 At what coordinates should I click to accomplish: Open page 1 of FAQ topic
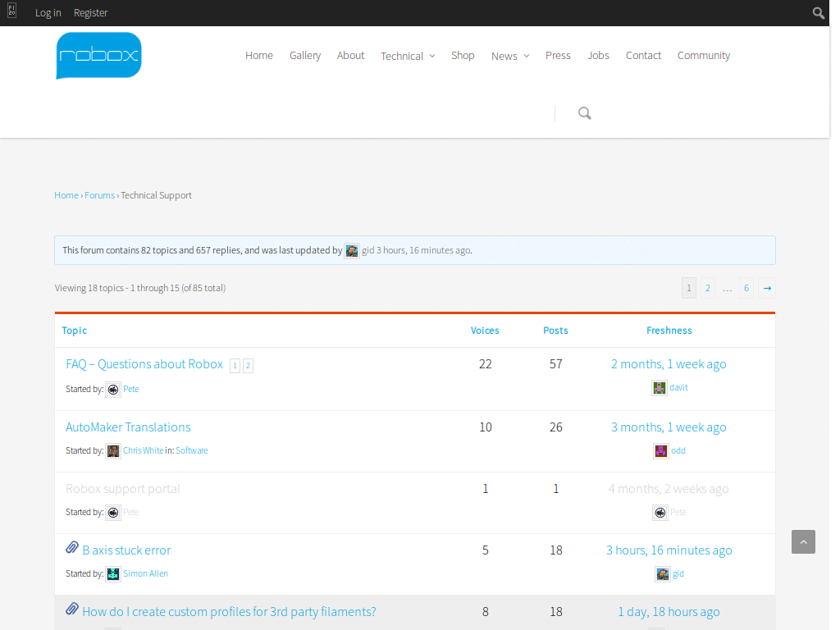point(235,365)
